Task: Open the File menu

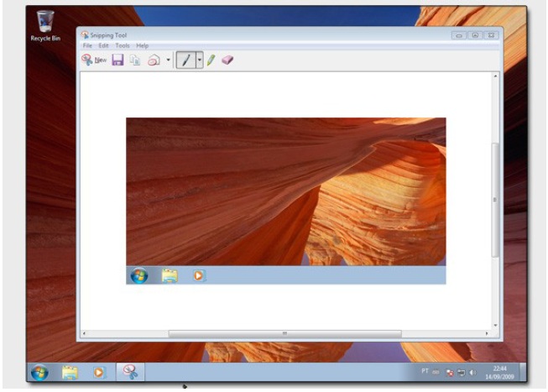Action: point(87,45)
